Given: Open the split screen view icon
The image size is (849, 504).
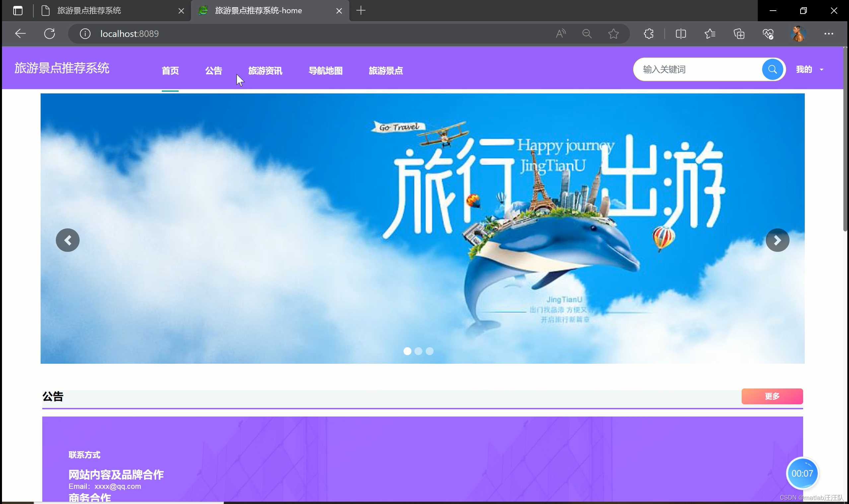Looking at the screenshot, I should click(680, 34).
